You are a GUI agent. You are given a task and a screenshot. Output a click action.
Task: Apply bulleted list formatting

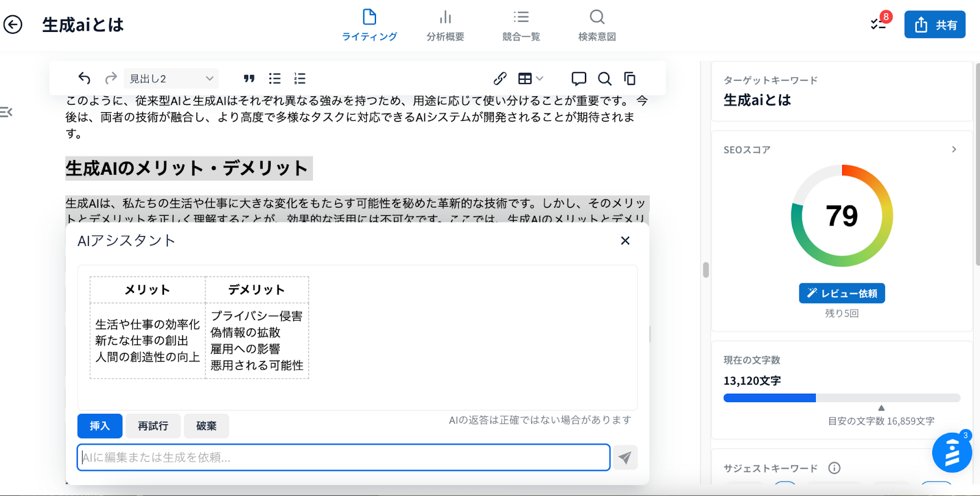tap(274, 78)
